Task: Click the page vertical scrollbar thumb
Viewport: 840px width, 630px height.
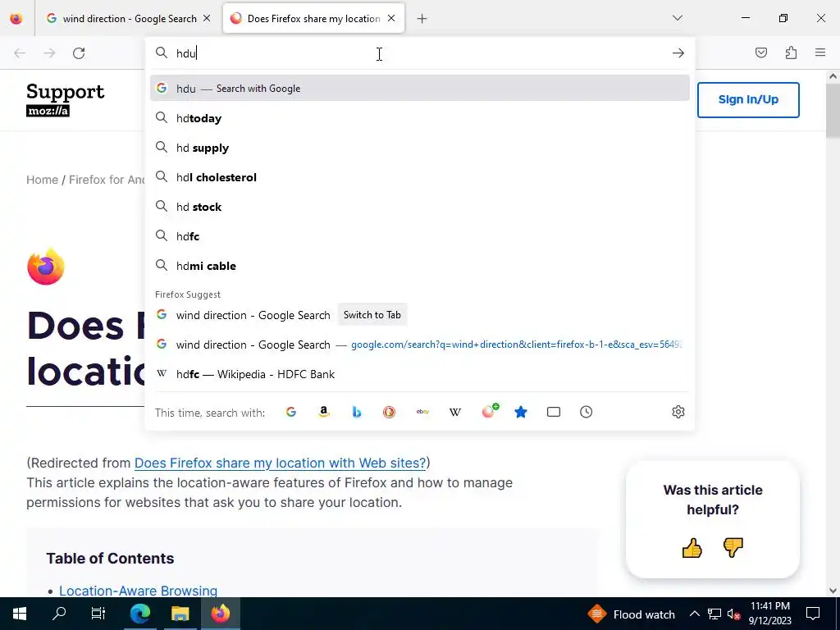Action: pyautogui.click(x=833, y=110)
